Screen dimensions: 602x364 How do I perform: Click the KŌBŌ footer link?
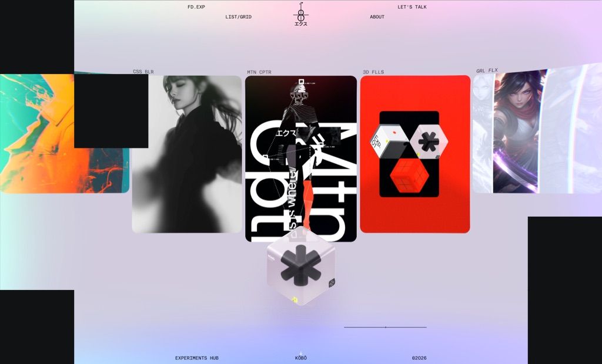(x=301, y=358)
